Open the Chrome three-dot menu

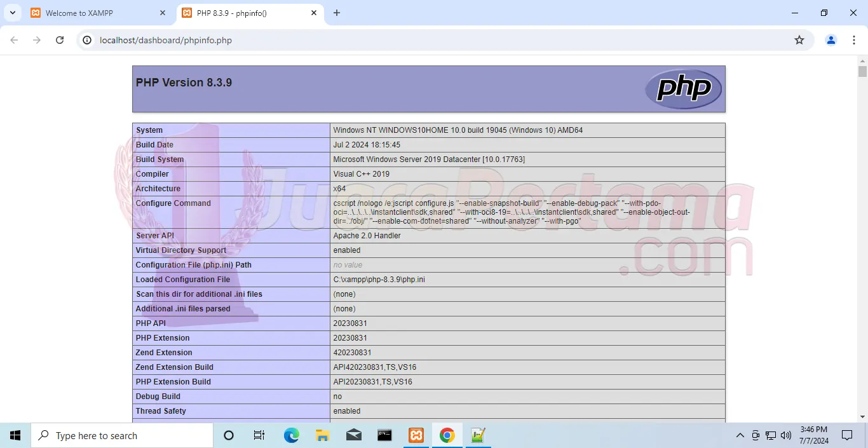[x=855, y=40]
